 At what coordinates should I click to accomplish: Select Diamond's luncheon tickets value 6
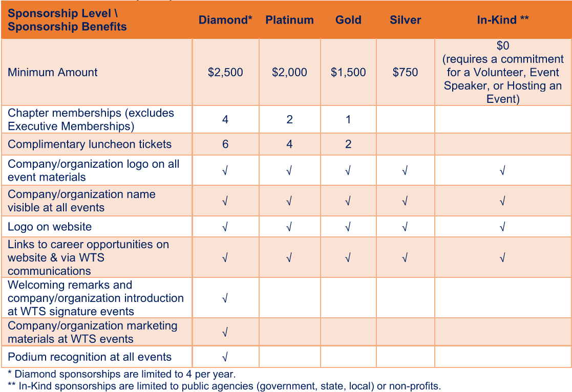pyautogui.click(x=225, y=144)
